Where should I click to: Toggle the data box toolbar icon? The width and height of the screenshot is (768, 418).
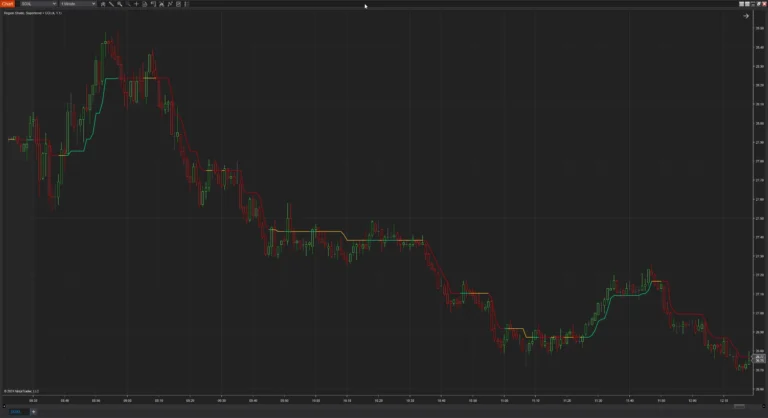[144, 4]
